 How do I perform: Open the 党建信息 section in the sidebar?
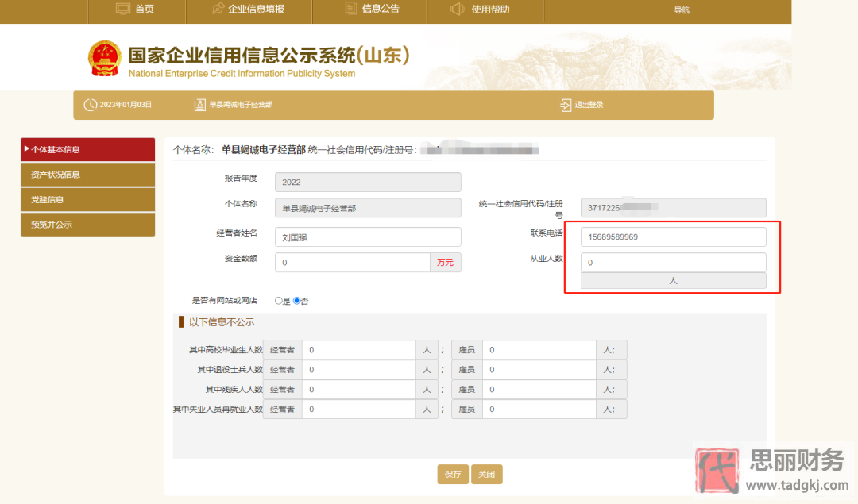(x=87, y=199)
